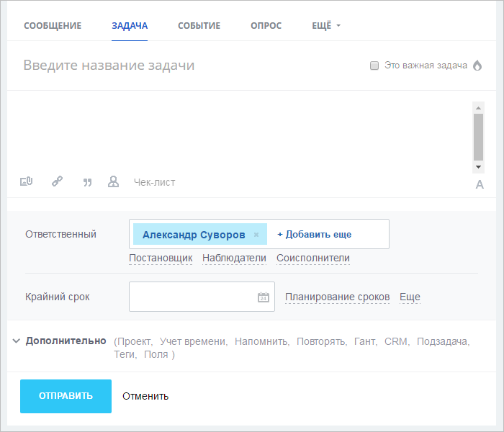Click the task name field 'Введите название задачи'
This screenshot has width=504, height=432.
(109, 66)
